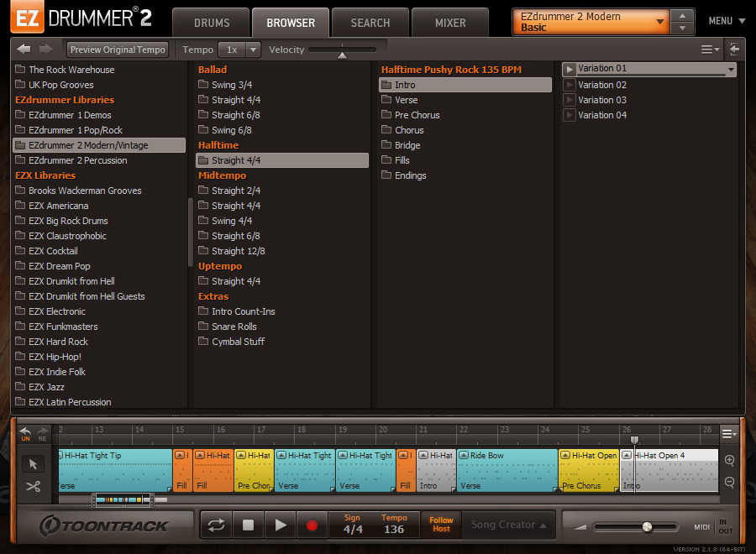This screenshot has width=756, height=554.
Task: Select the previous kit preset arrow
Action: (x=682, y=16)
